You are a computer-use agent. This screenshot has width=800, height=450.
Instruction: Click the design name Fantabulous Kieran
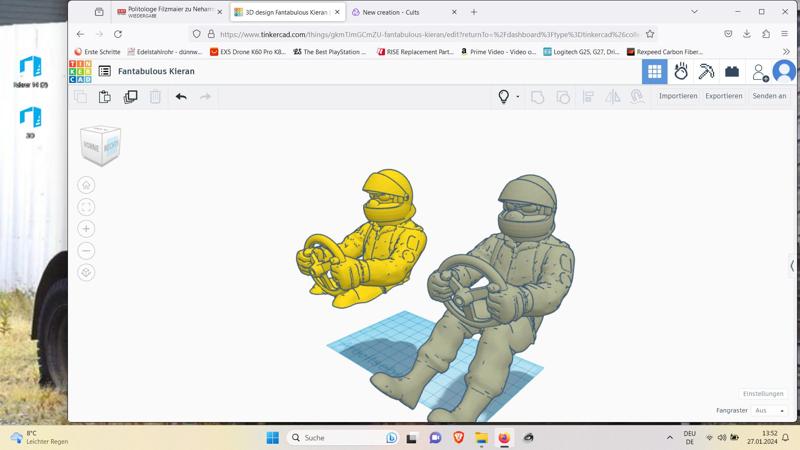156,71
